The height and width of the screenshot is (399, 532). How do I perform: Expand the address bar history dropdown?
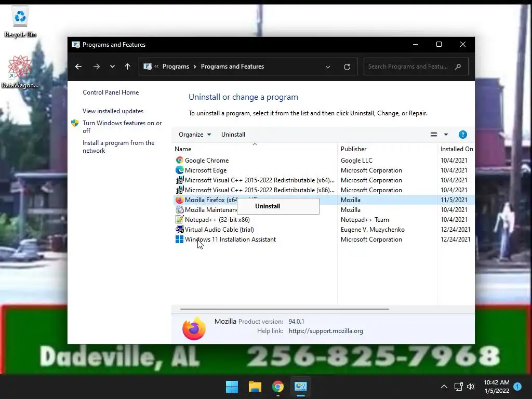328,67
